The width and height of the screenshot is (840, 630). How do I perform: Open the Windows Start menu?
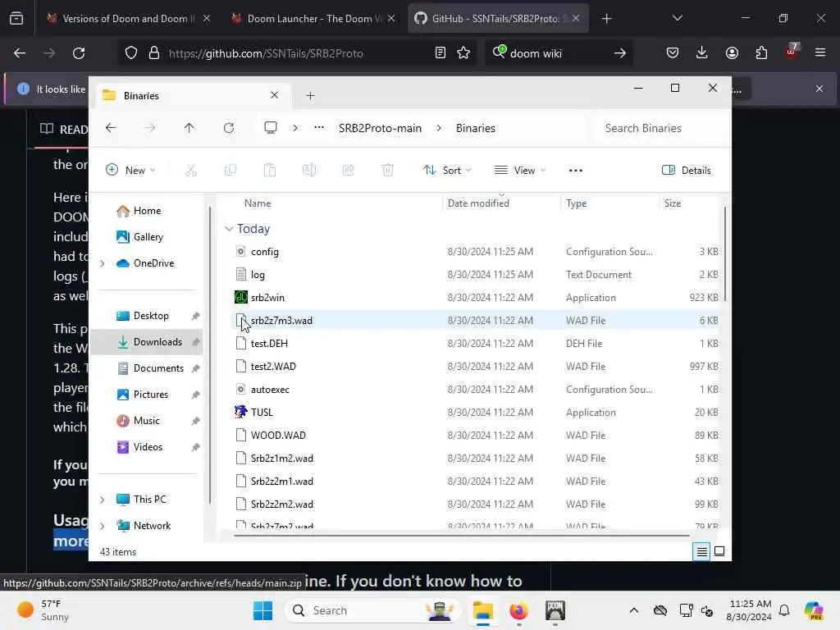pyautogui.click(x=262, y=610)
